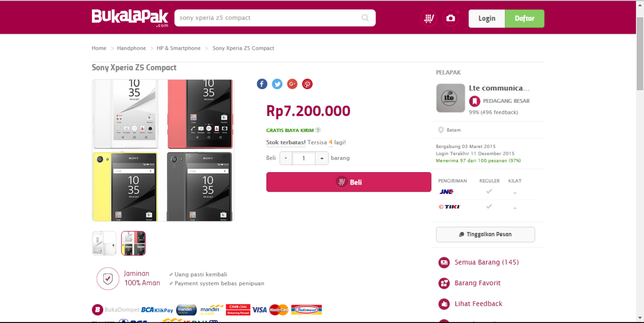Click the shopping cart icon in header

click(429, 18)
